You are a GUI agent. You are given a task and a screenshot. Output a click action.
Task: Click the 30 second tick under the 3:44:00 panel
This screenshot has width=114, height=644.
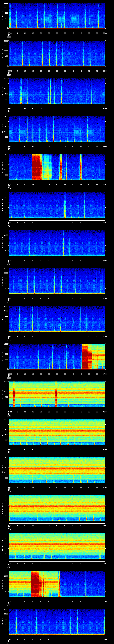coord(57,298)
